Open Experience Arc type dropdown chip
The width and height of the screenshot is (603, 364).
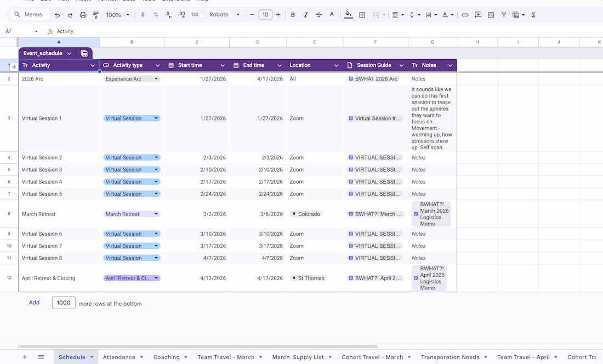click(132, 79)
